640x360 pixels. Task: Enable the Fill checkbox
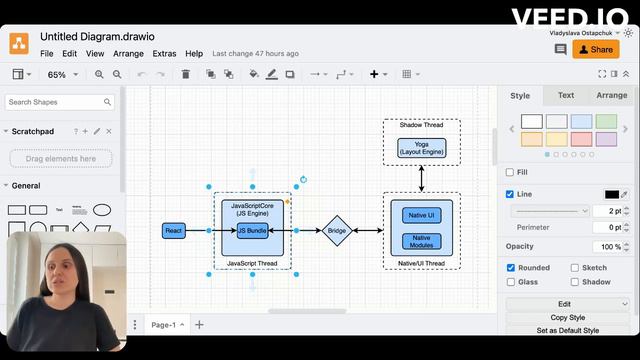[x=510, y=172]
